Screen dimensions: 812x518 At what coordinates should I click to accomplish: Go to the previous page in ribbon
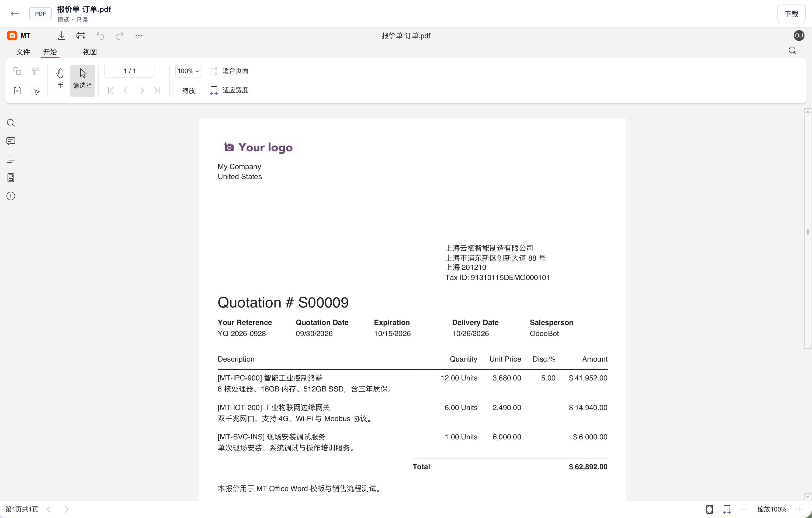click(x=126, y=90)
